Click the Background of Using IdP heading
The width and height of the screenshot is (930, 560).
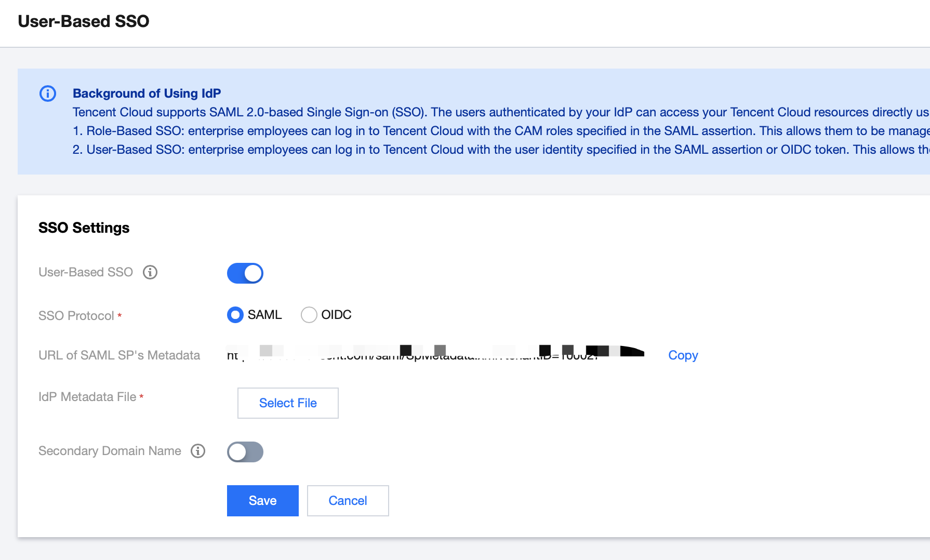point(147,94)
